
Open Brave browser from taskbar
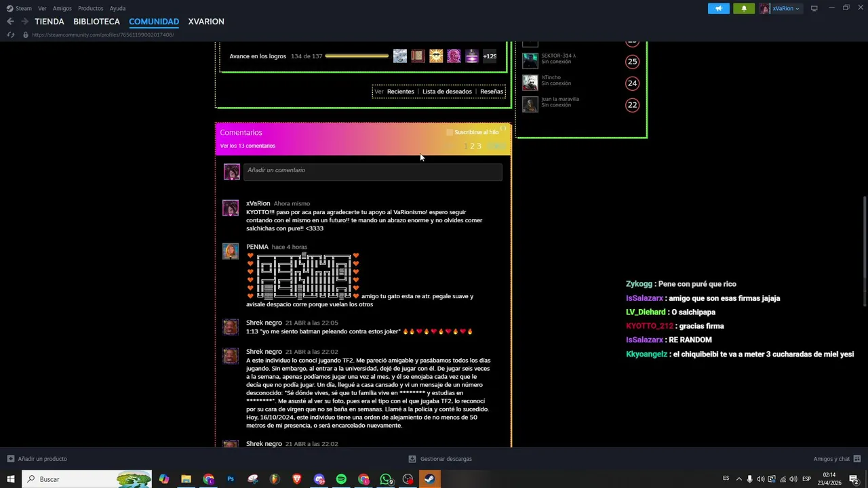click(x=296, y=479)
